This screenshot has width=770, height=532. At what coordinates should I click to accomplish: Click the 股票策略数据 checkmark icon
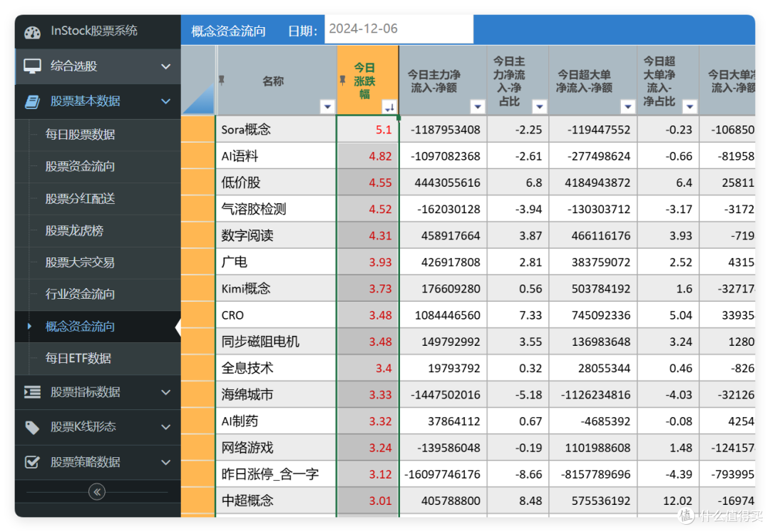point(31,462)
